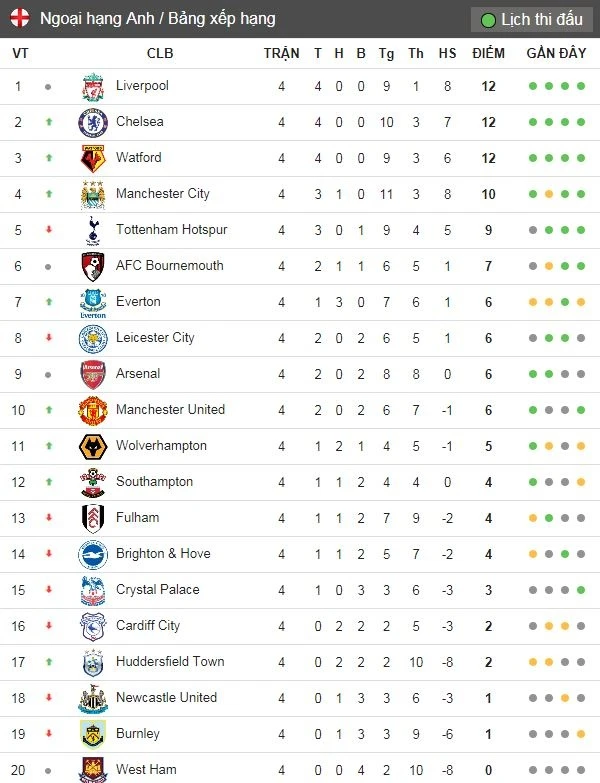Click the Arsenal club badge

coord(93,375)
